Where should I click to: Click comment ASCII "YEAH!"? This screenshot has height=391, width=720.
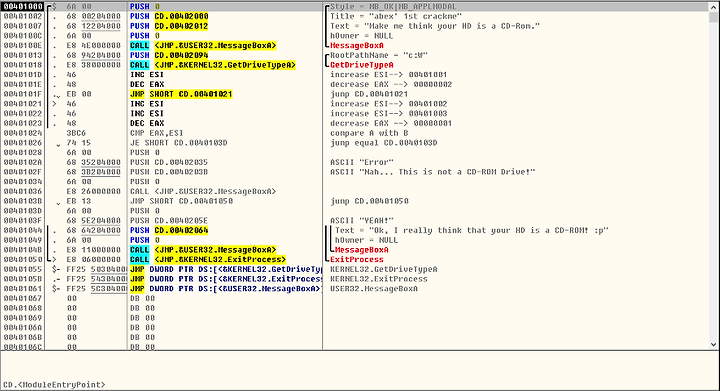point(361,220)
